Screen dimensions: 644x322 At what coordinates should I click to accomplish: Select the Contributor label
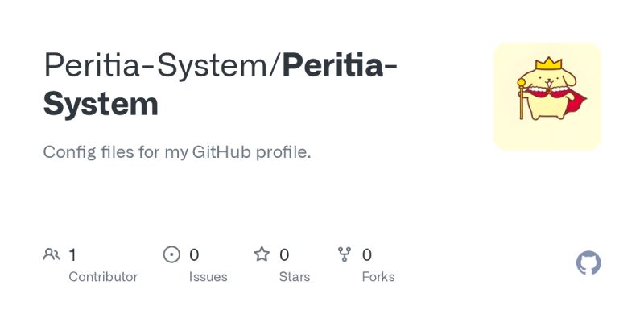pos(103,277)
